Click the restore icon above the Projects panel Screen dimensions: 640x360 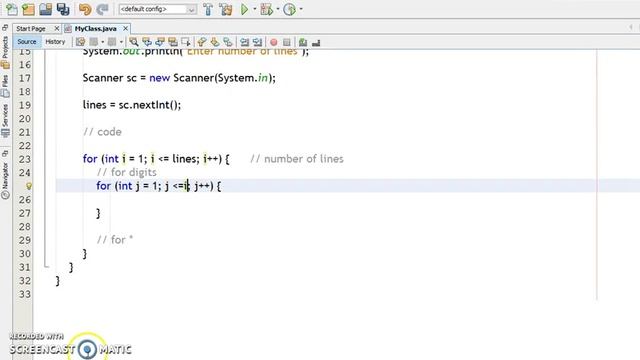pyautogui.click(x=5, y=28)
